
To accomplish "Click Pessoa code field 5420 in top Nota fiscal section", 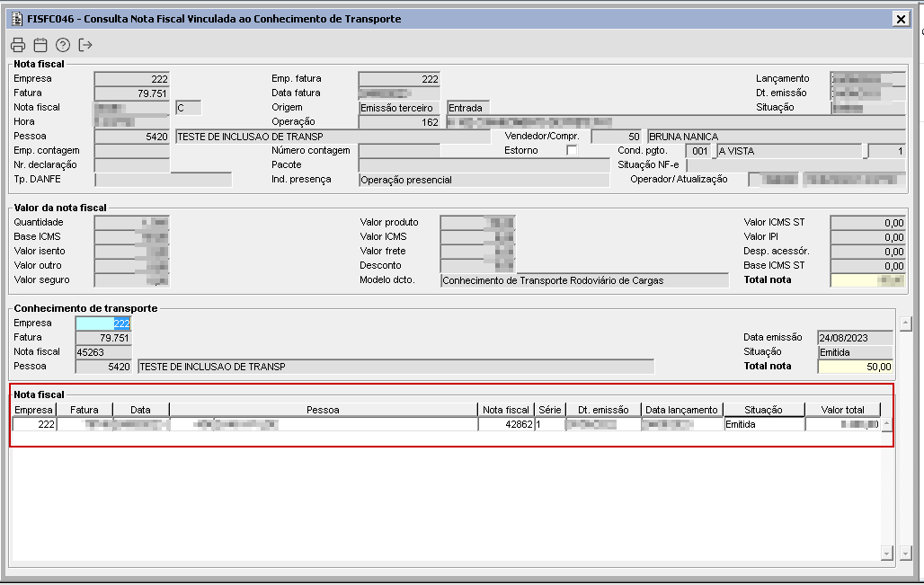I will coord(131,137).
